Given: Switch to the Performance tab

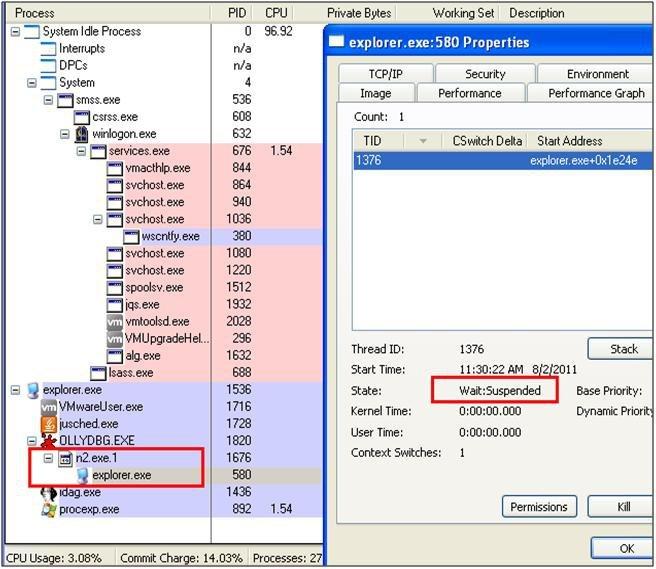Looking at the screenshot, I should click(470, 93).
